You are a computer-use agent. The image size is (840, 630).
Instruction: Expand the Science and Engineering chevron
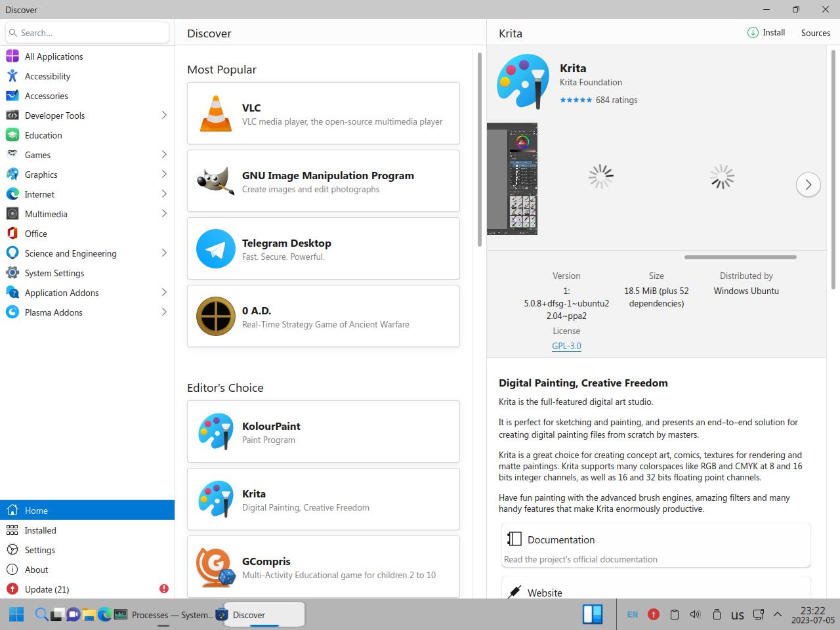click(x=164, y=253)
